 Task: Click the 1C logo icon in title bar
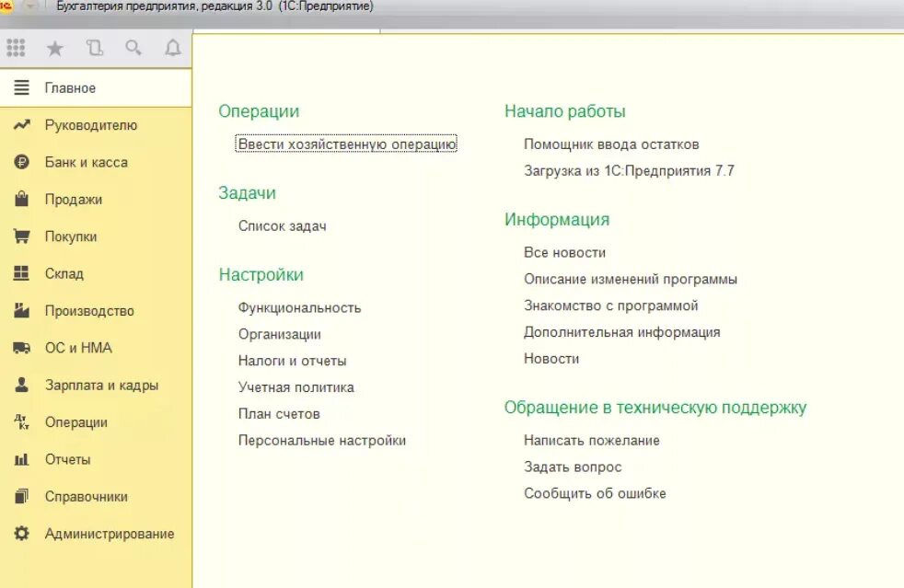6,6
